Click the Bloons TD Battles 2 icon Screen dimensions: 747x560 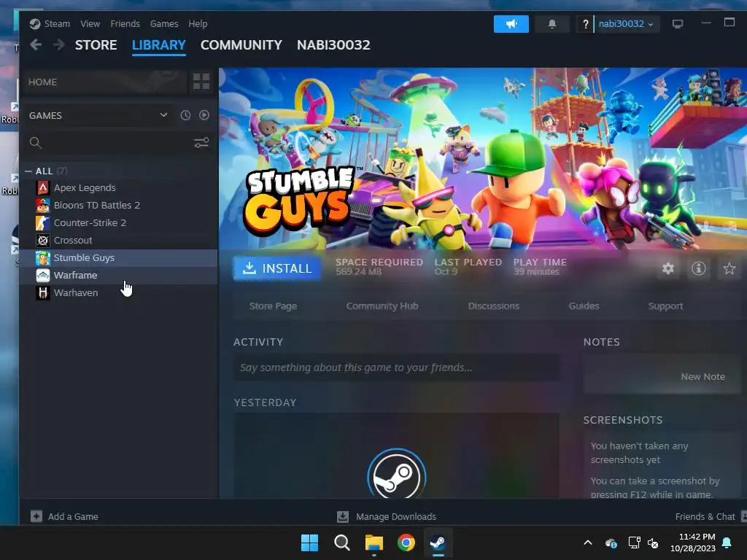[43, 205]
